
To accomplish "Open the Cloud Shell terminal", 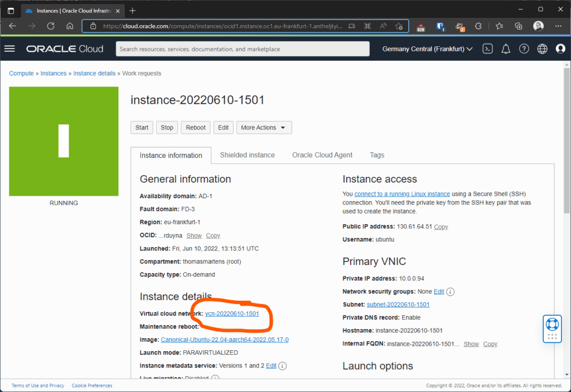I will [x=487, y=49].
